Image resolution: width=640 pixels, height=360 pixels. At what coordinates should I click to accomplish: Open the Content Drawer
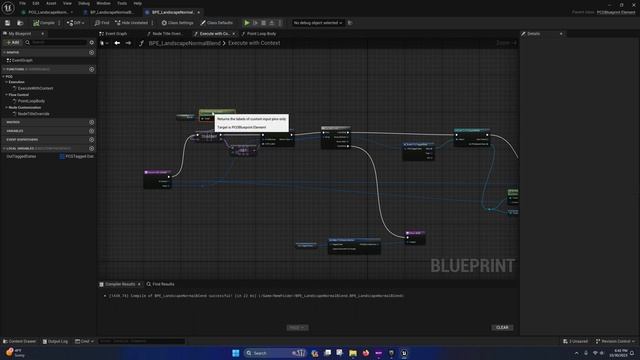[19, 341]
